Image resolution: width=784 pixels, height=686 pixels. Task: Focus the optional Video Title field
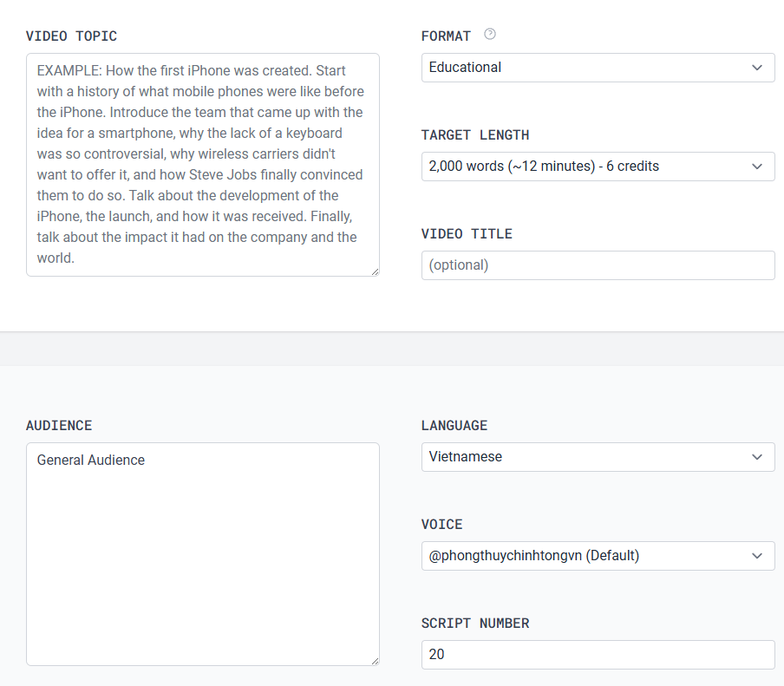[598, 265]
